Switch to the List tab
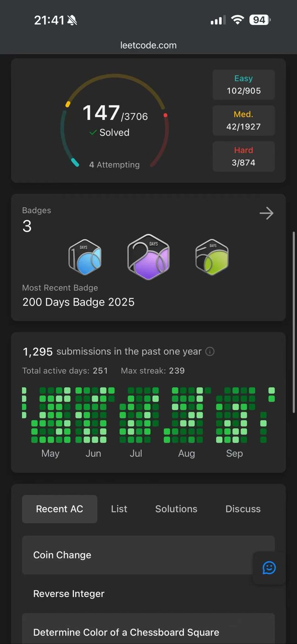This screenshot has width=297, height=644. 119,509
